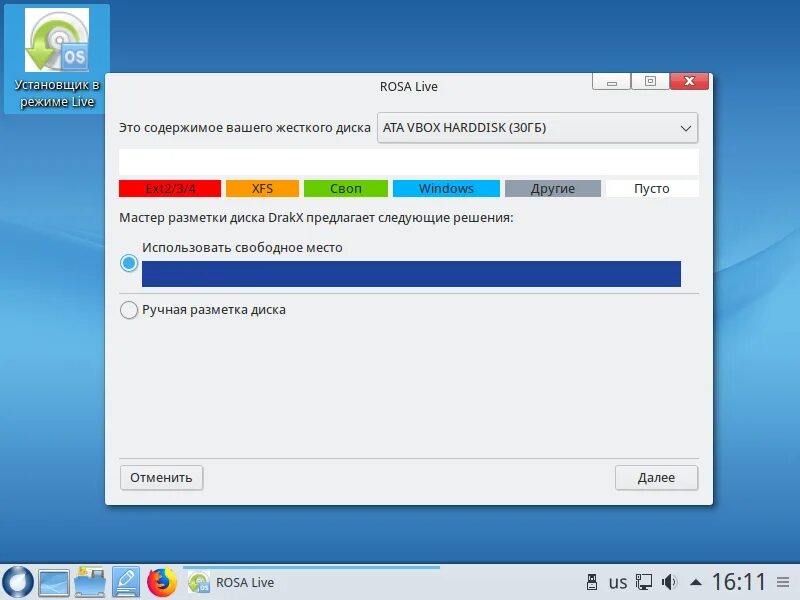Click the Отменить button
Screen dimensions: 800x600
161,478
